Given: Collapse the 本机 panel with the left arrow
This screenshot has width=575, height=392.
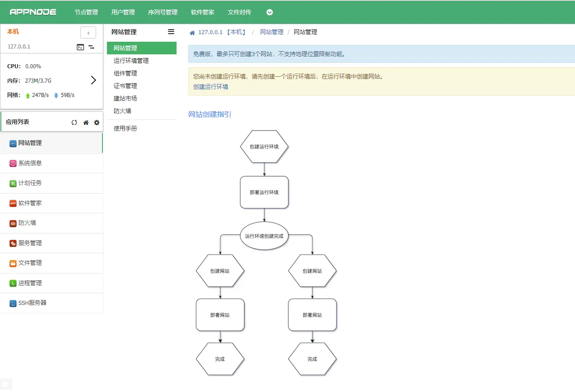Looking at the screenshot, I should click(x=88, y=32).
